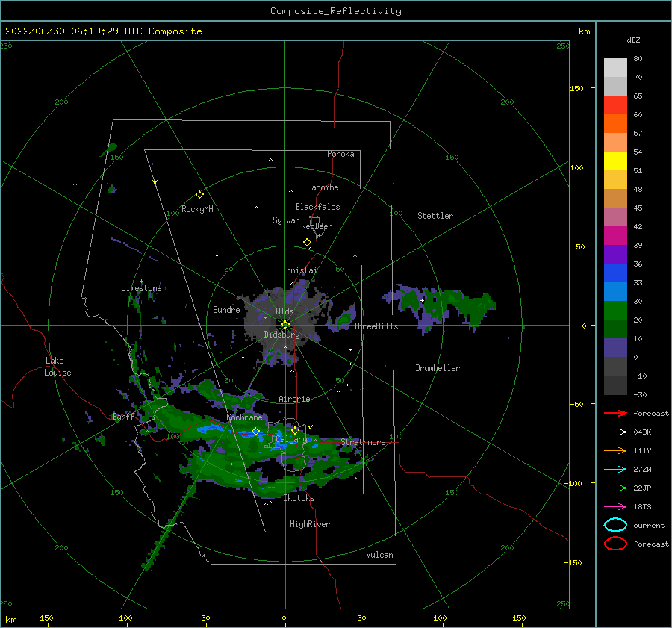Click the Blackfalds town label
The width and height of the screenshot is (672, 628).
[x=317, y=207]
